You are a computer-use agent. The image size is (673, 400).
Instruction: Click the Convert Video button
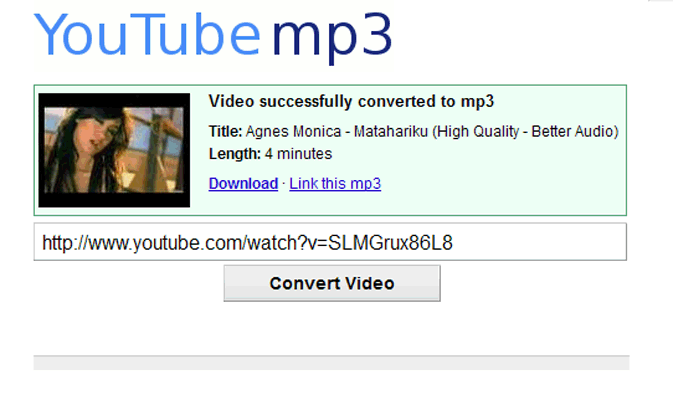(332, 283)
